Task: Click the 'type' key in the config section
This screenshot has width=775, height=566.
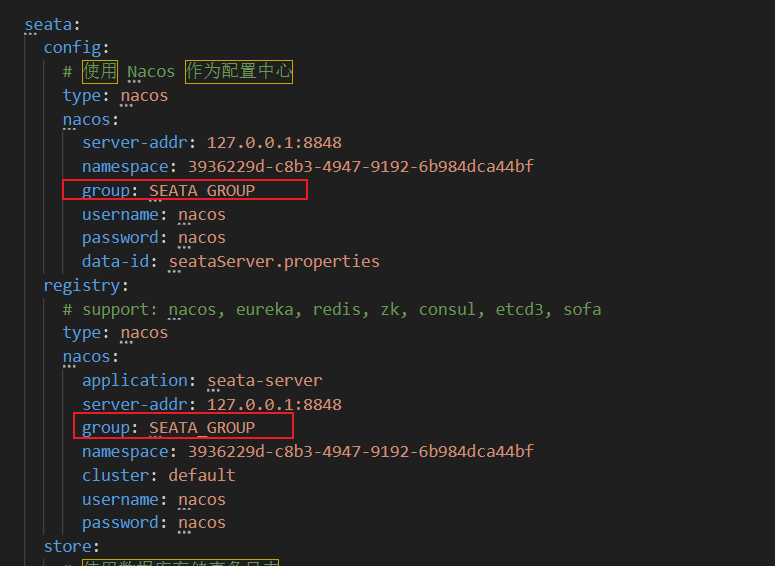Action: tap(82, 95)
